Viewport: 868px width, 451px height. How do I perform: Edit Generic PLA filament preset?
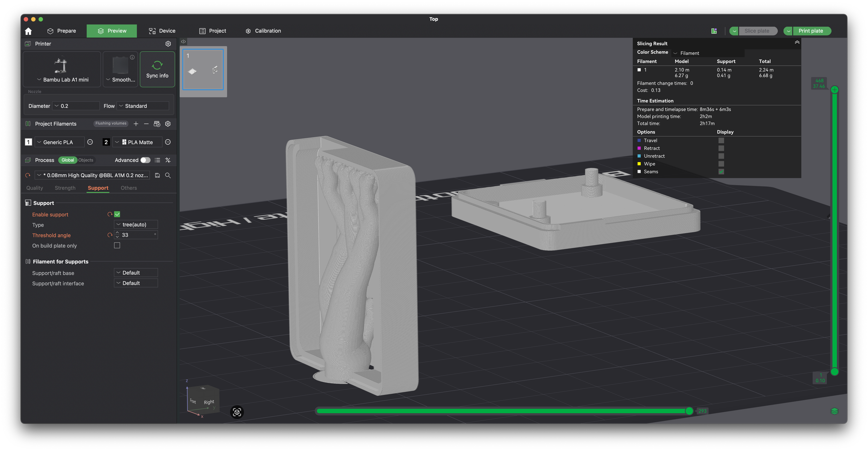pyautogui.click(x=90, y=142)
